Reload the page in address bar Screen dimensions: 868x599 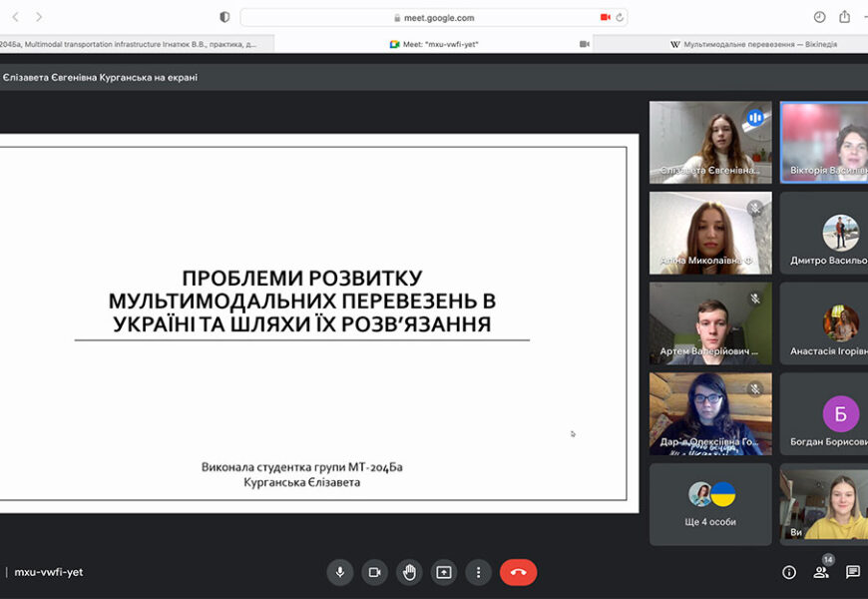point(620,17)
